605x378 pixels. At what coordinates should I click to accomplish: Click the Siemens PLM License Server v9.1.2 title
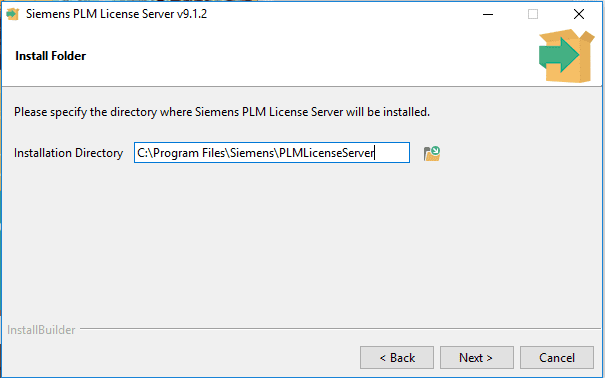[x=117, y=14]
